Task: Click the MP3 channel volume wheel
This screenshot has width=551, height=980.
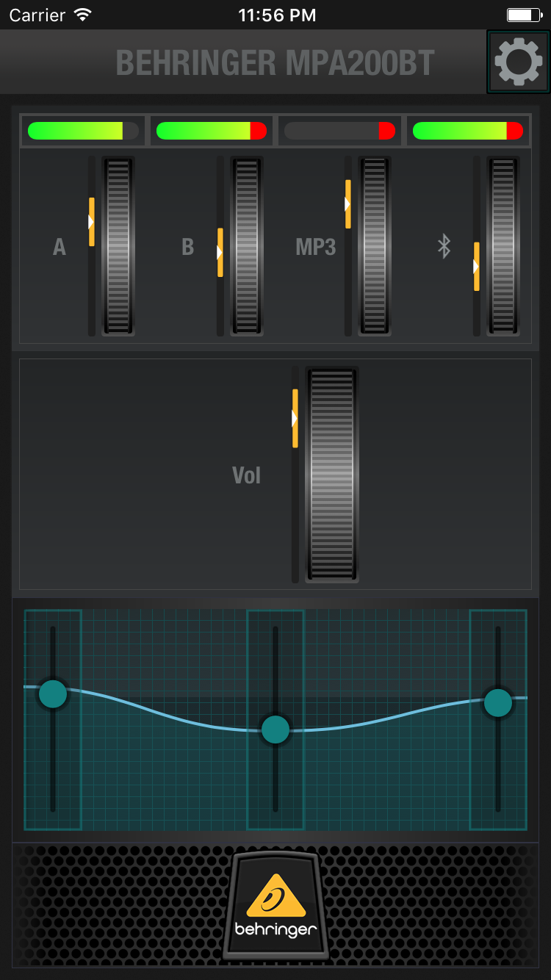Action: 375,246
